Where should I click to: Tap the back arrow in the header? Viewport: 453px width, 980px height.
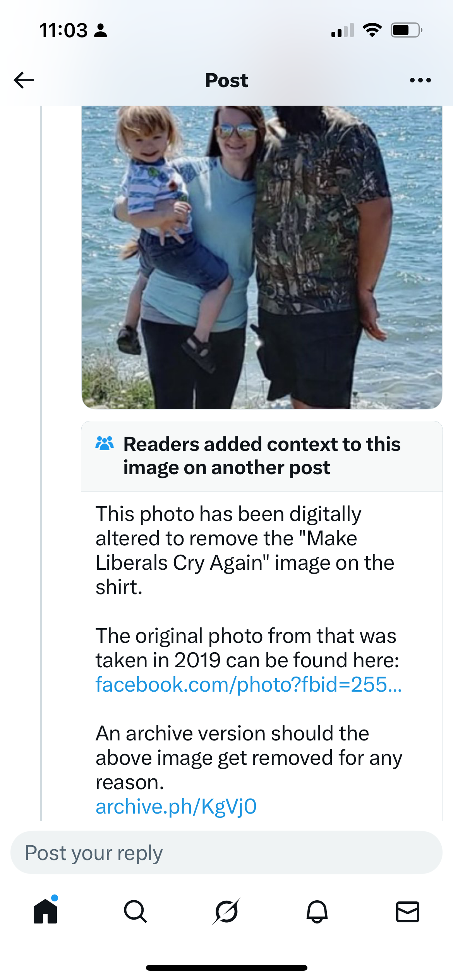(24, 80)
